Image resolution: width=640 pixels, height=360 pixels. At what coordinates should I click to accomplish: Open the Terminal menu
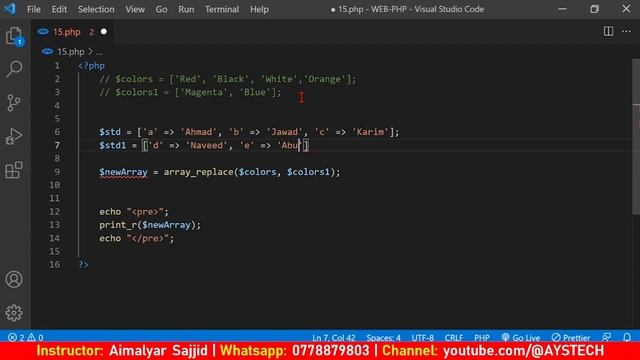pos(222,9)
